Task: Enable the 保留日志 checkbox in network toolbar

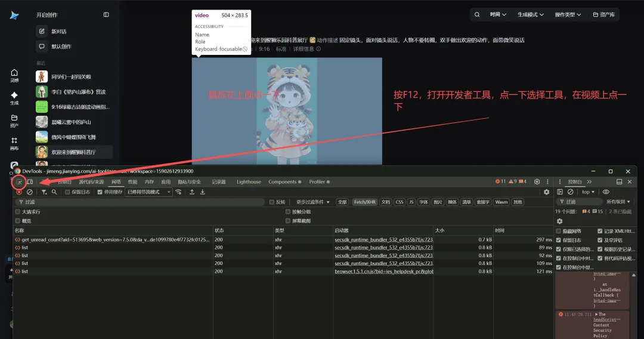Action: [x=67, y=192]
